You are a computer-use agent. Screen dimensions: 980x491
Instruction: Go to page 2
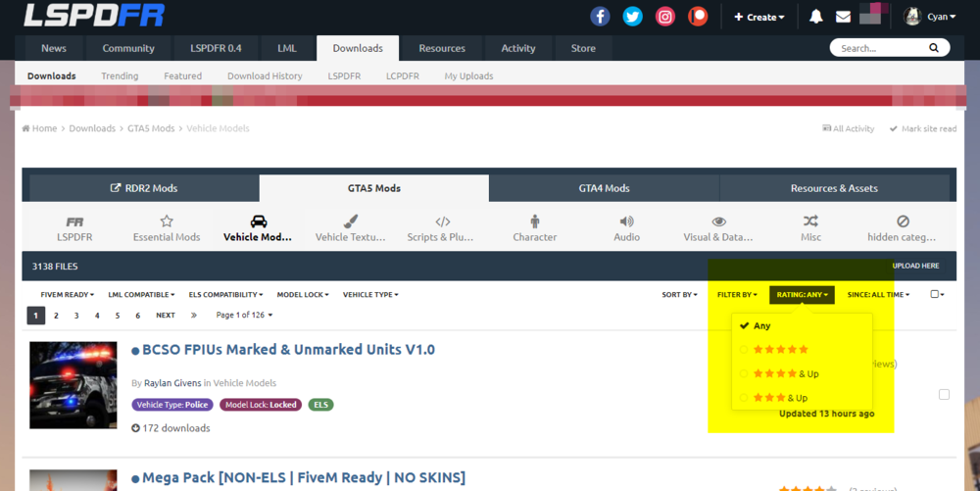tap(56, 316)
